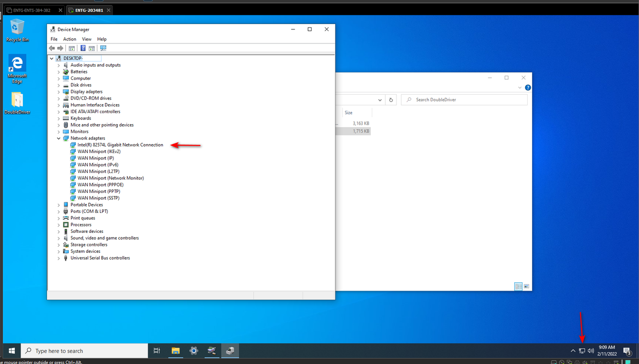Select the 3,163 KB file row in Explorer
The image size is (639, 364).
[353, 123]
